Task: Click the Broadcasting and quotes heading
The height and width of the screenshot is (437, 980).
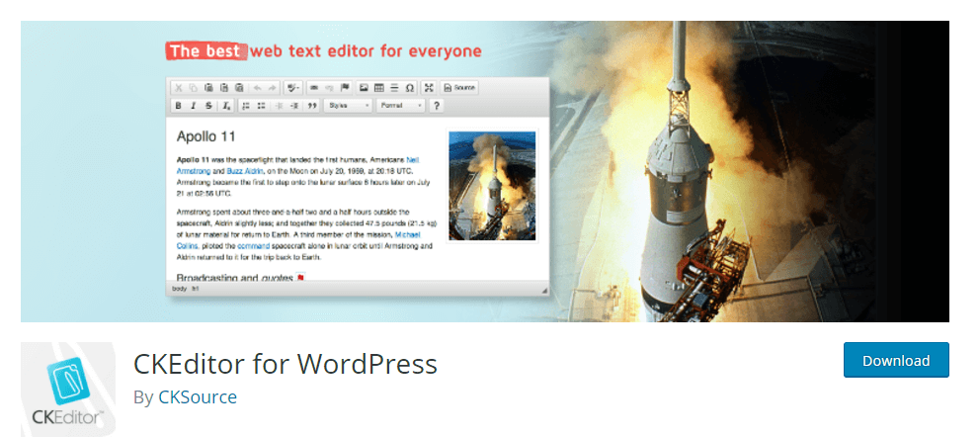Action: pos(235,277)
